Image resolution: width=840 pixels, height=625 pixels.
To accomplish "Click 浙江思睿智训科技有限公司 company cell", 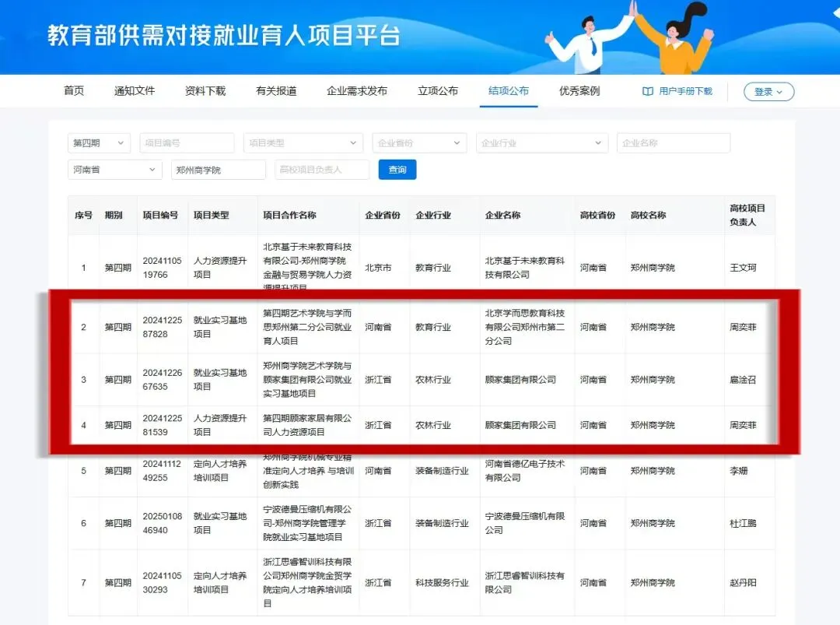I will coord(524,583).
